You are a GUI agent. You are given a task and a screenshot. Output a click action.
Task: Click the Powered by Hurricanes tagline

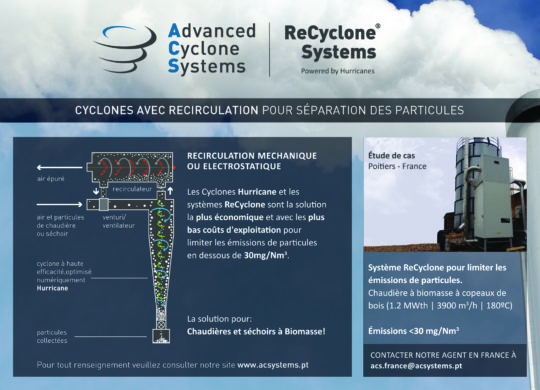click(x=338, y=71)
